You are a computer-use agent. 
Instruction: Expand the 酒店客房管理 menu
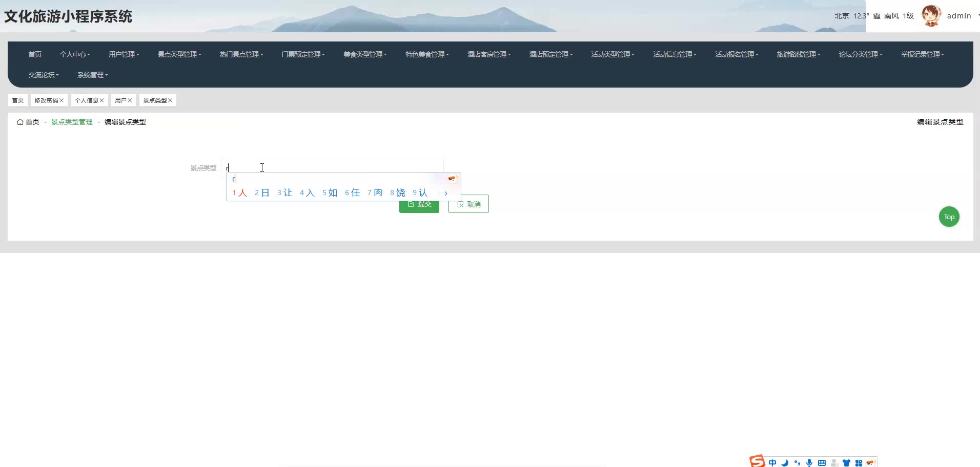(x=489, y=54)
